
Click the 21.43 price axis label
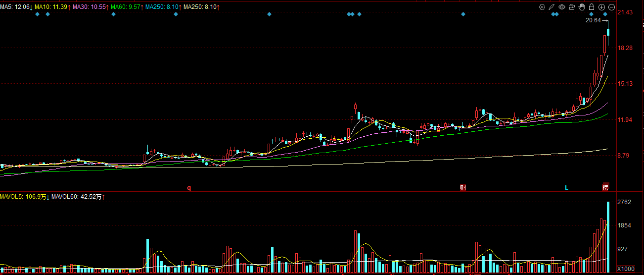(625, 12)
